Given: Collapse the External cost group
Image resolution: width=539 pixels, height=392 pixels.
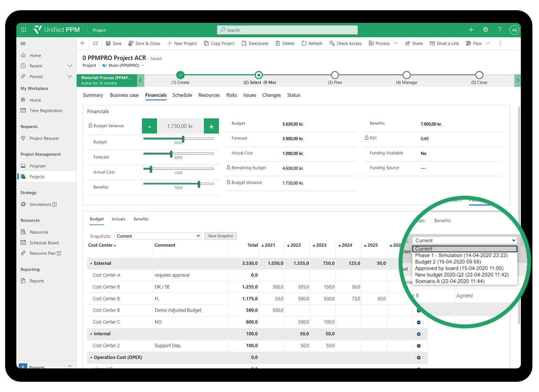Looking at the screenshot, I should tap(91, 264).
